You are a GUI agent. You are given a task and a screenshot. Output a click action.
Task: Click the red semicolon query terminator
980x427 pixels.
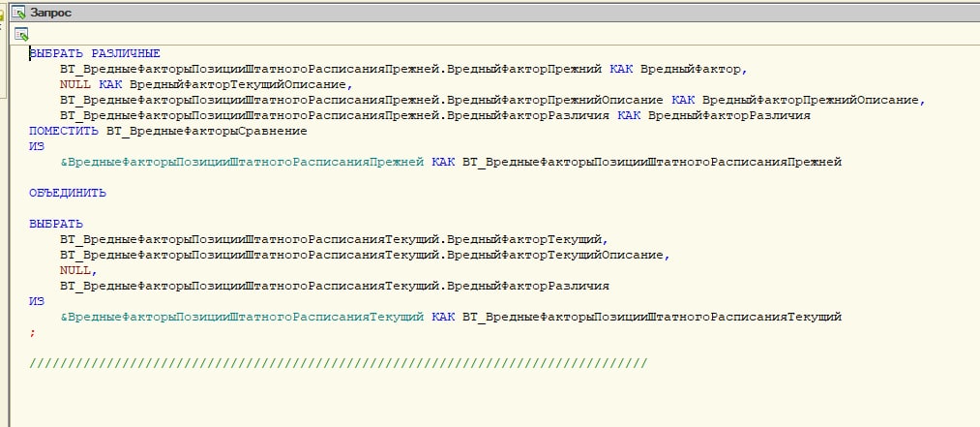pyautogui.click(x=33, y=333)
